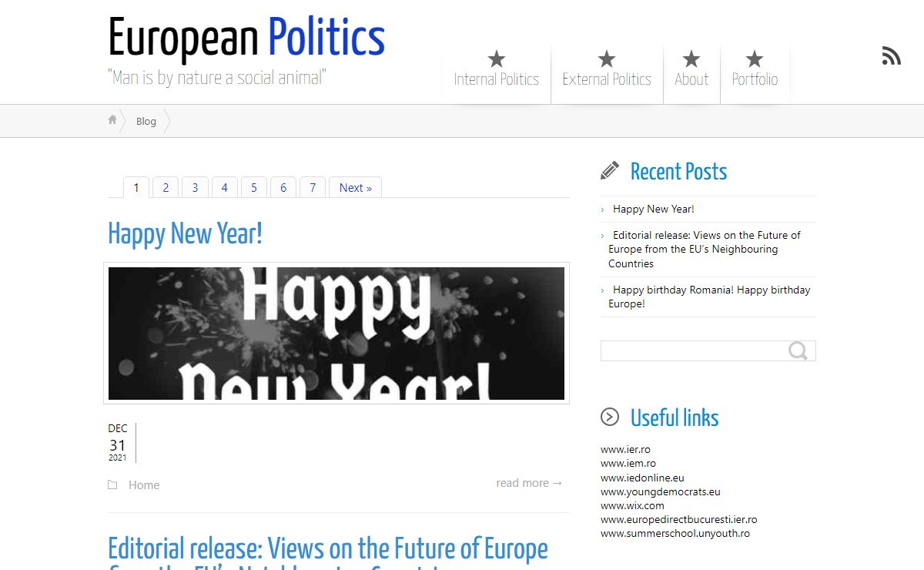Visit www.ier.ro link
Screen dimensions: 924x570
click(x=625, y=450)
